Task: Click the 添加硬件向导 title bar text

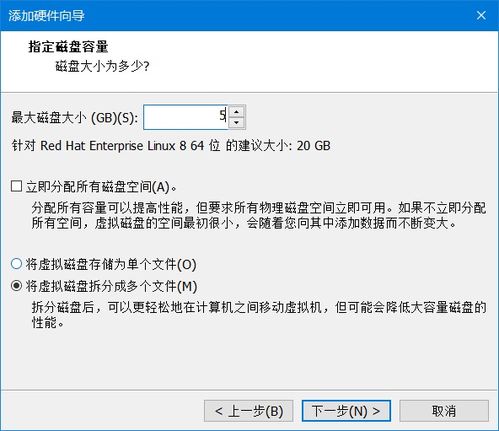Action: pyautogui.click(x=46, y=16)
